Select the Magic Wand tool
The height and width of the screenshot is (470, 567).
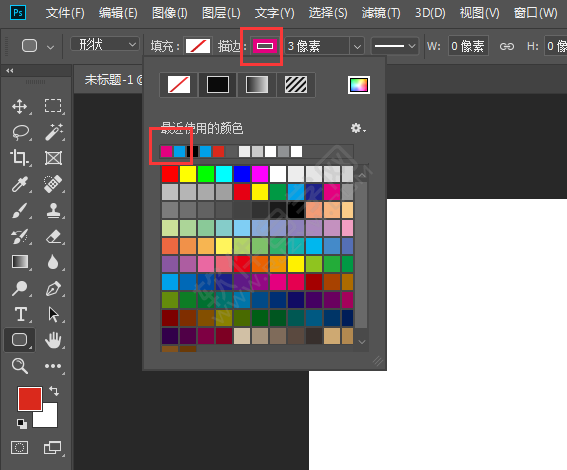(54, 132)
